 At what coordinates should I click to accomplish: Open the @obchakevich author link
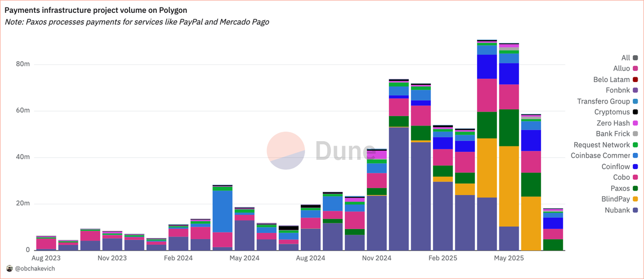click(34, 268)
